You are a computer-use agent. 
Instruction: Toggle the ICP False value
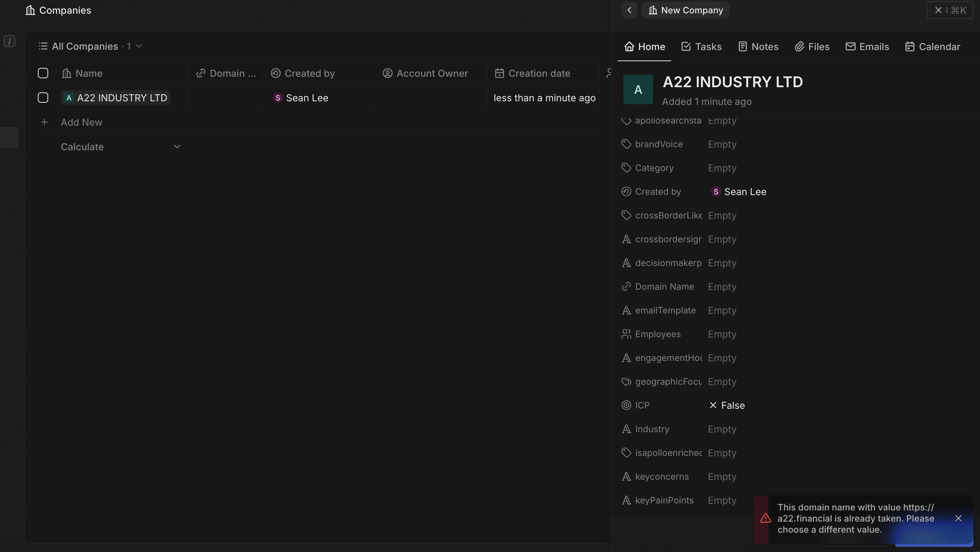pos(726,405)
